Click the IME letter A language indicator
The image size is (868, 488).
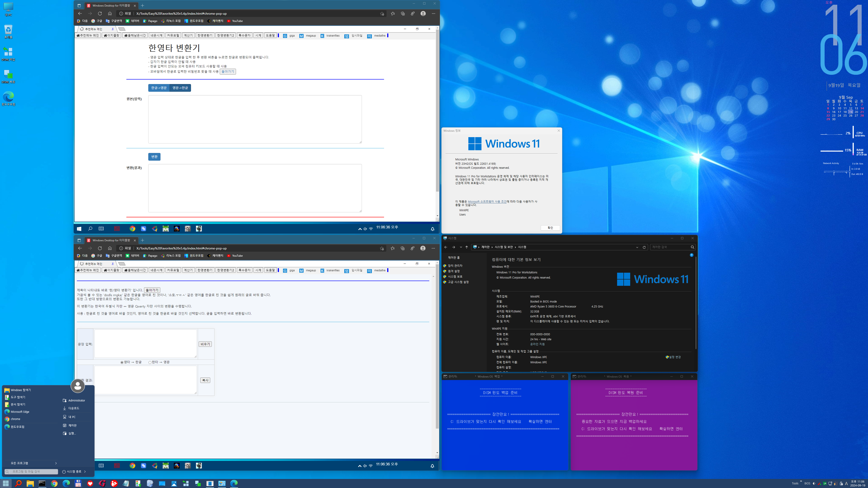[846, 484]
